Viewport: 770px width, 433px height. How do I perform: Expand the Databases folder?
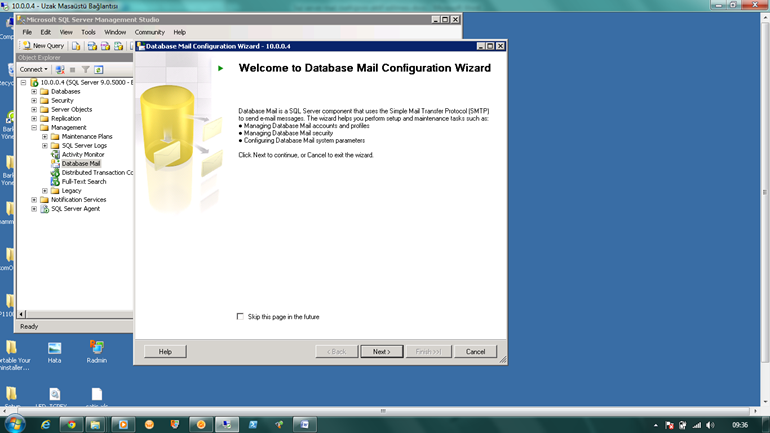click(34, 91)
